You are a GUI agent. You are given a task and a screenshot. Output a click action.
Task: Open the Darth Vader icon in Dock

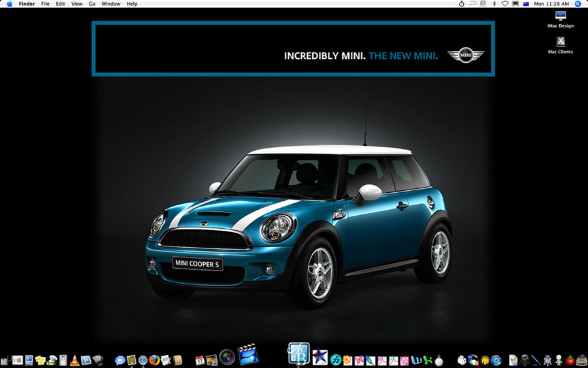[x=524, y=360]
